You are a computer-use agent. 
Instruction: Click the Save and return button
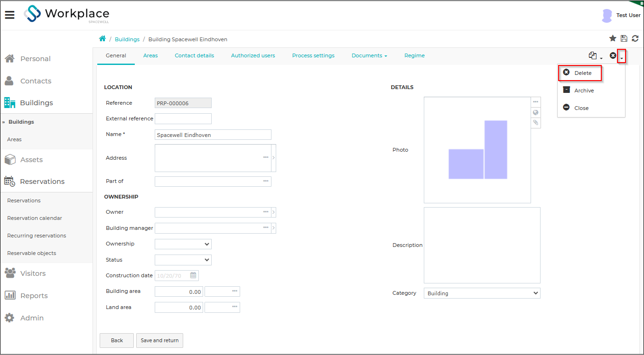(159, 340)
